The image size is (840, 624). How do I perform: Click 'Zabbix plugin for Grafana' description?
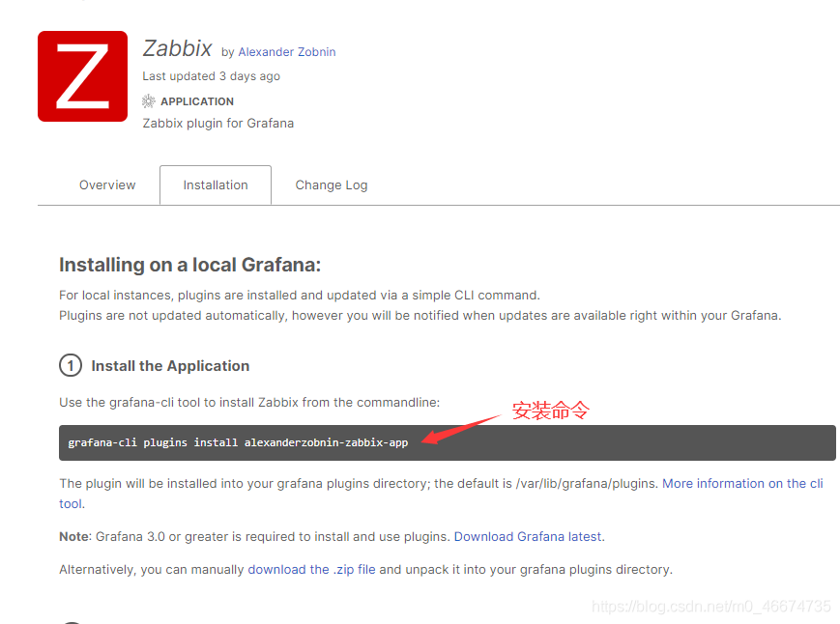(217, 124)
